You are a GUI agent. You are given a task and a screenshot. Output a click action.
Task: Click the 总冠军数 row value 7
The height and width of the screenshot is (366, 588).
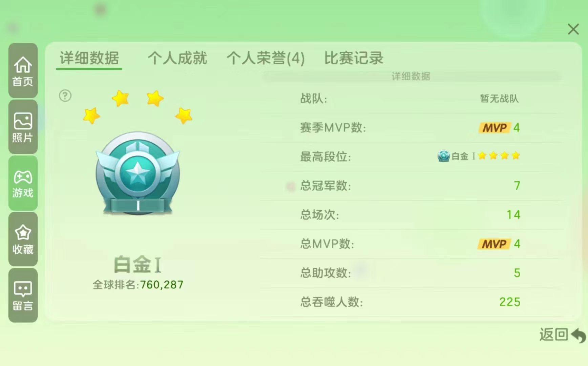pyautogui.click(x=517, y=186)
